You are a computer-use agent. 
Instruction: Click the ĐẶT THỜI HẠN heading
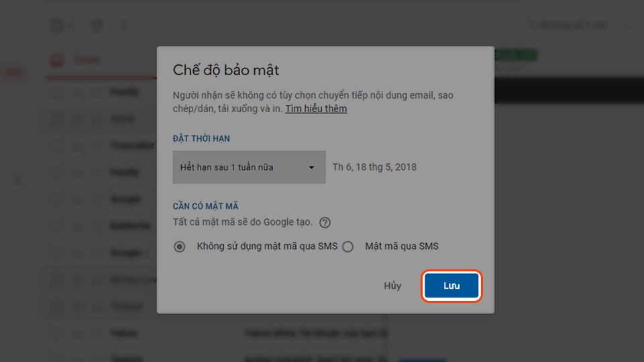tap(201, 138)
